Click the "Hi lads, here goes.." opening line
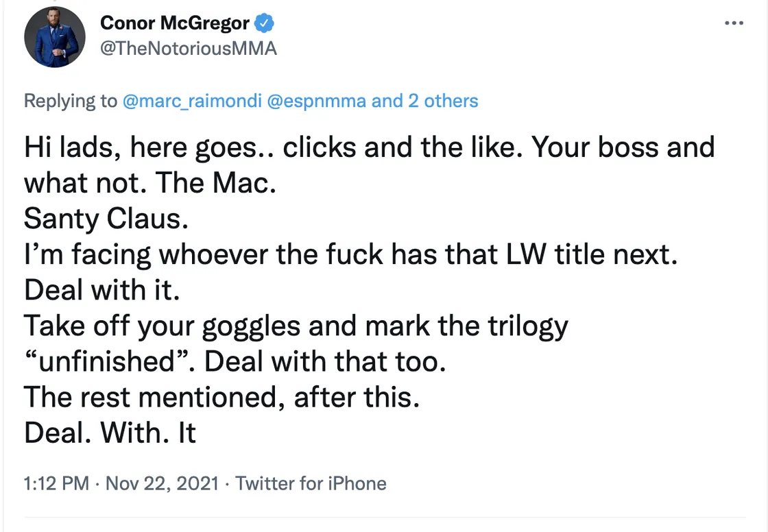The width and height of the screenshot is (768, 532). [369, 147]
